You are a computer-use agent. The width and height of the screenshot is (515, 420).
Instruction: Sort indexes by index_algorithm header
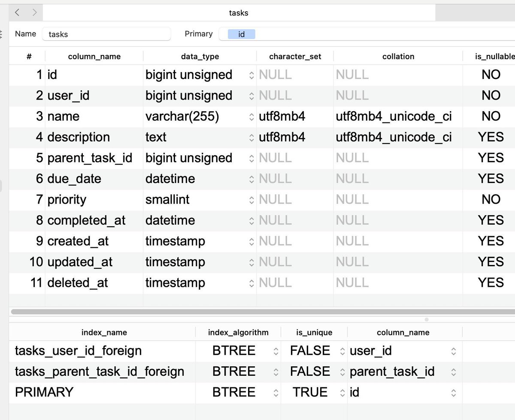238,332
